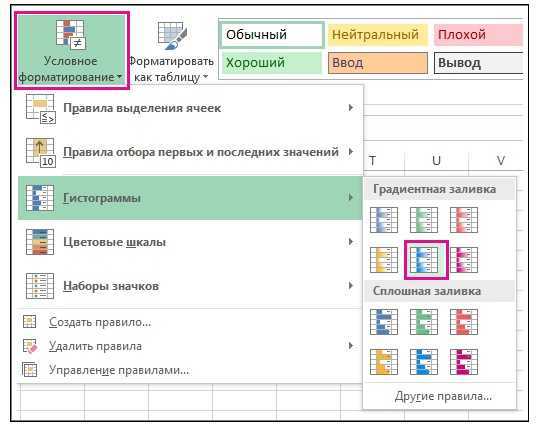Viewport: 542px width, 432px height.
Task: Select blue solid fill data bar
Action: tap(384, 322)
